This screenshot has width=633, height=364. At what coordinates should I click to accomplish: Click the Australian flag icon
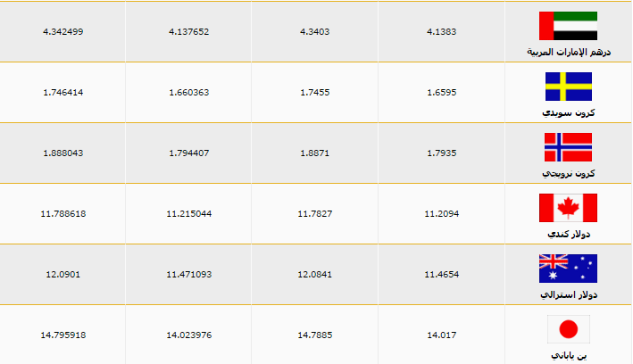(568, 269)
